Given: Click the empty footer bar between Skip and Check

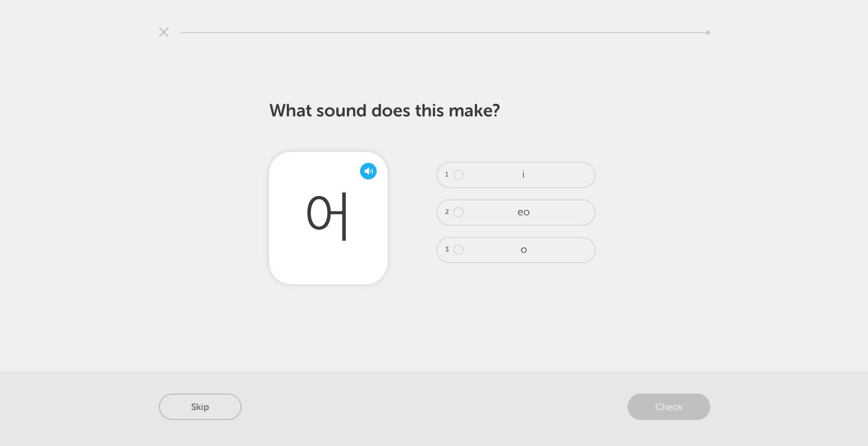Looking at the screenshot, I should [434, 407].
